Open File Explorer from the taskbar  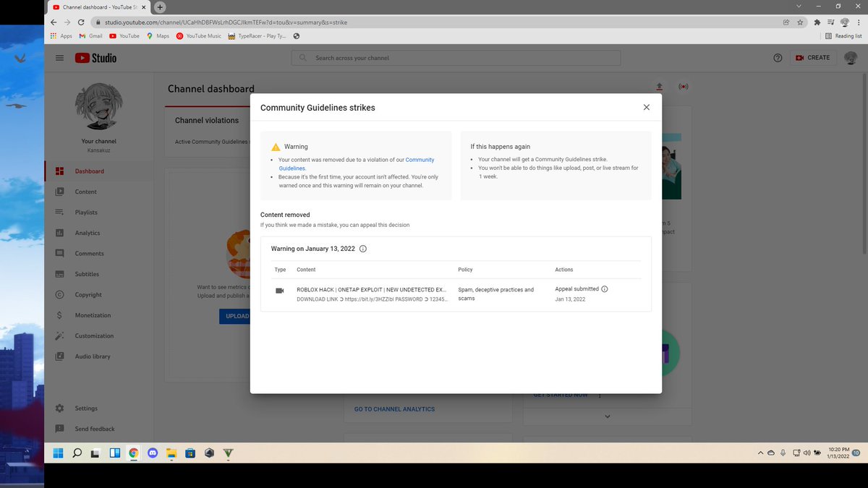171,453
